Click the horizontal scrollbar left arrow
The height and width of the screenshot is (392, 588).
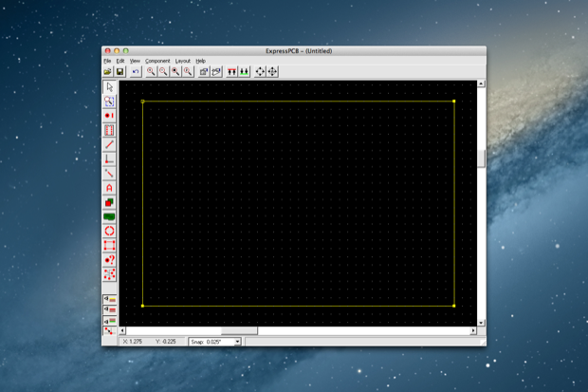[x=122, y=331]
